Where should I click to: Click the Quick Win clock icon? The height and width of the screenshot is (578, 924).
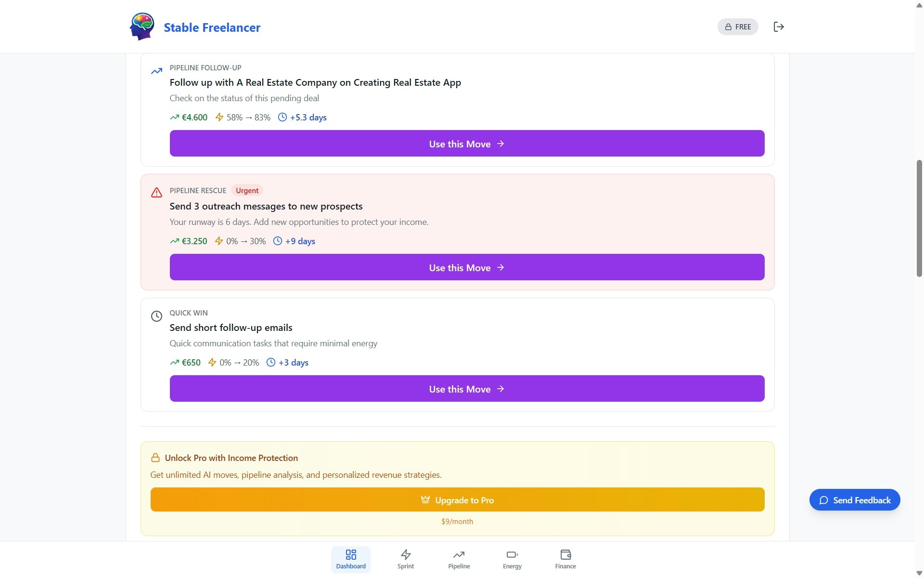tap(156, 316)
